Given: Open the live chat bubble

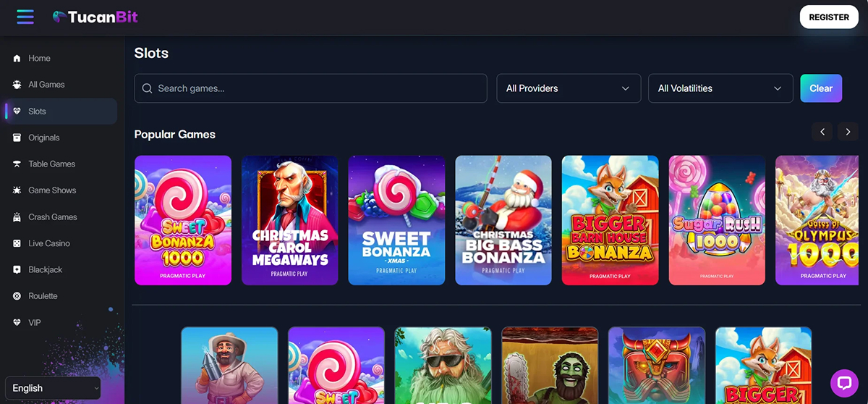Looking at the screenshot, I should click(x=844, y=382).
